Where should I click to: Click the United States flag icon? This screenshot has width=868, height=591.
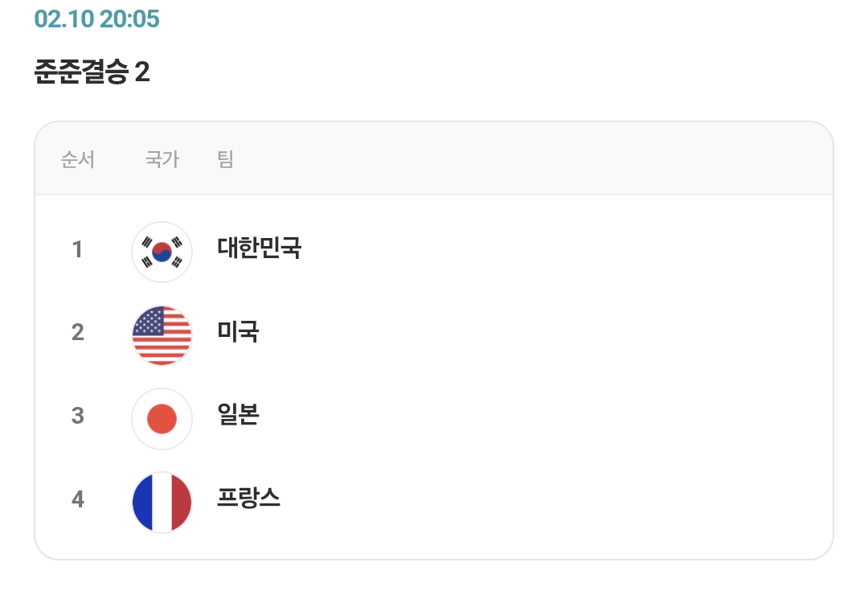(162, 335)
